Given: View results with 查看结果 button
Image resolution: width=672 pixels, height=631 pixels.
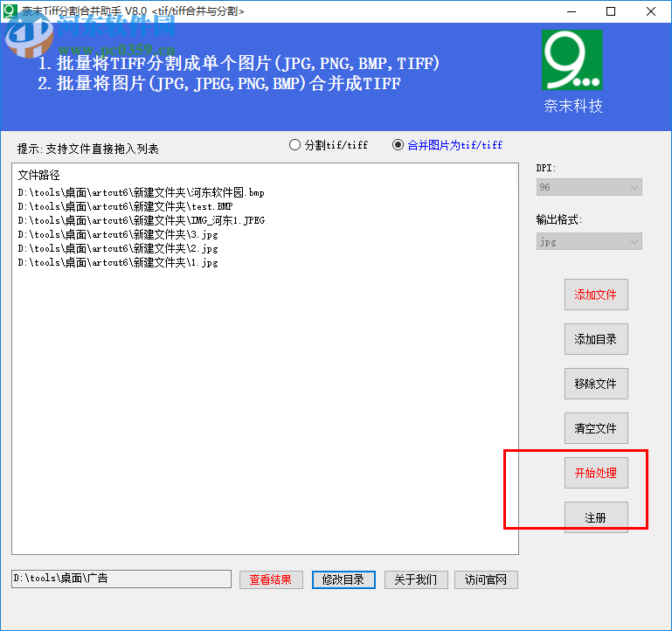Looking at the screenshot, I should coord(271,579).
